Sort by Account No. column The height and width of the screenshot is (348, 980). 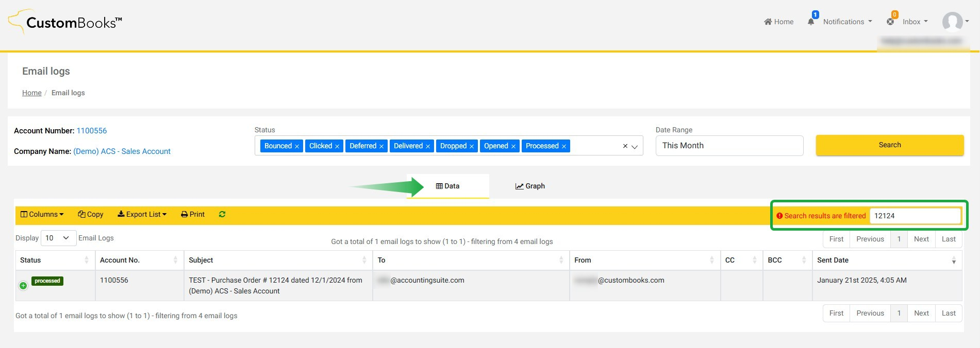coord(139,260)
